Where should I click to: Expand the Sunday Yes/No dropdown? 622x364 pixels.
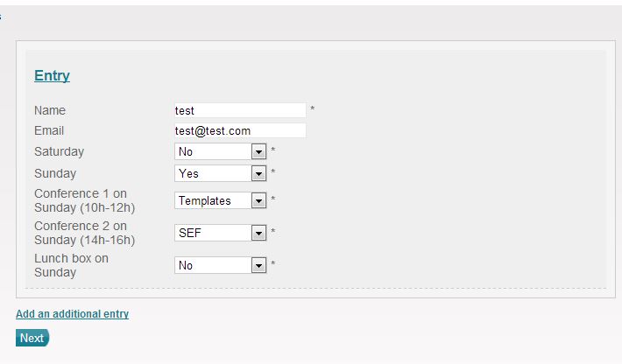pyautogui.click(x=220, y=173)
